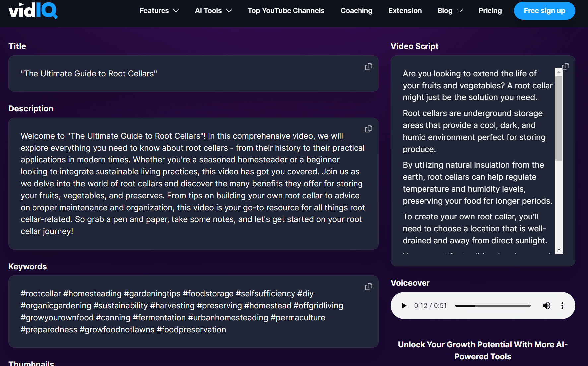588x366 pixels.
Task: Open the Features dropdown
Action: [x=159, y=10]
